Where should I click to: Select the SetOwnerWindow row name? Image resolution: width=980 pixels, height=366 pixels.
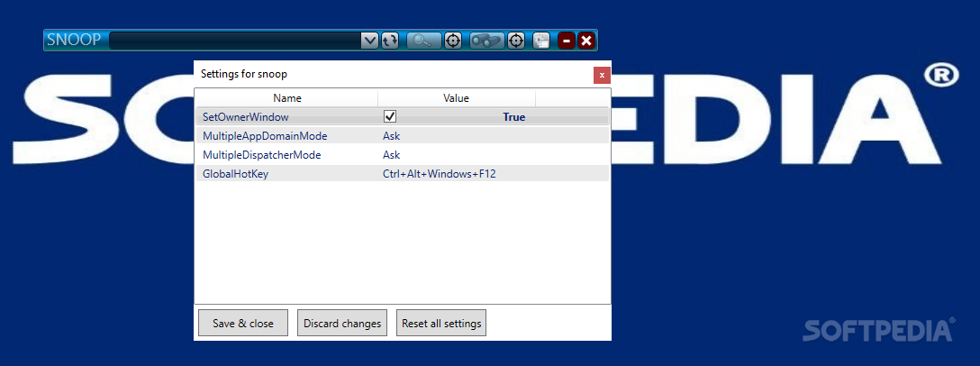tap(246, 117)
